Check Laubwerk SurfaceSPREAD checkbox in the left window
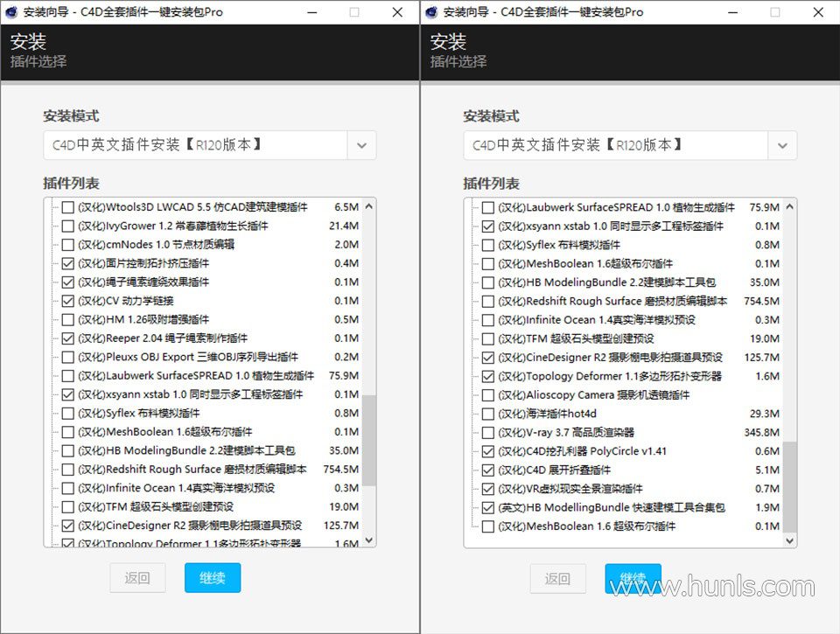The image size is (840, 634). click(67, 375)
